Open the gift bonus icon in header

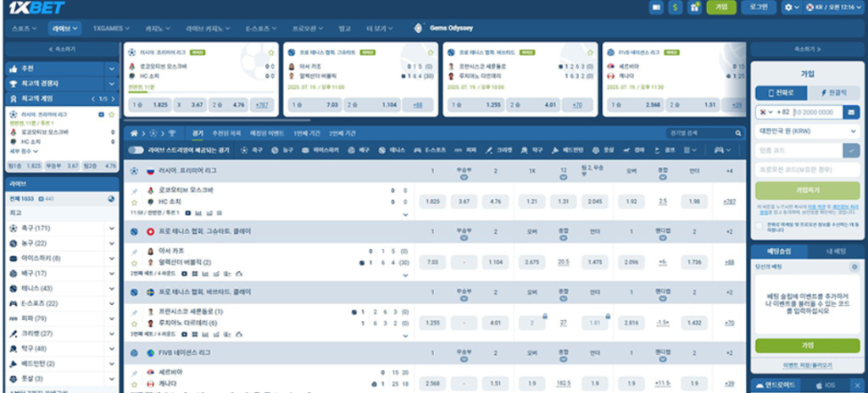click(x=694, y=7)
